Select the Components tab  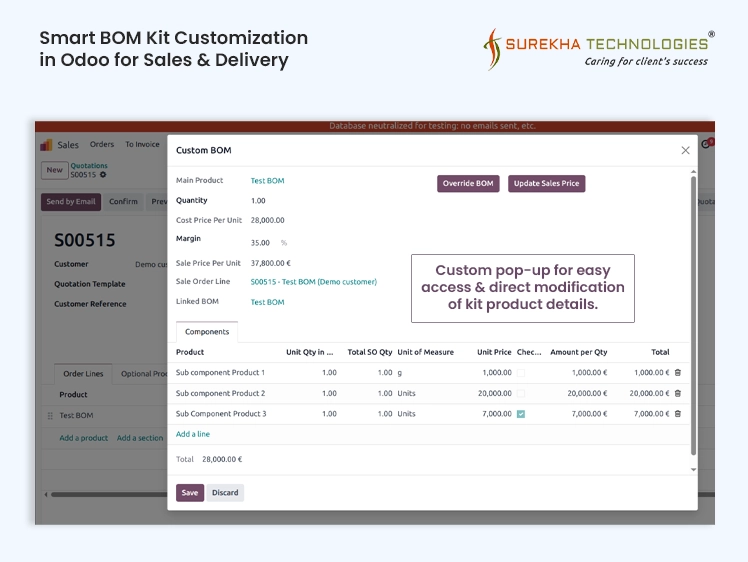pyautogui.click(x=207, y=332)
